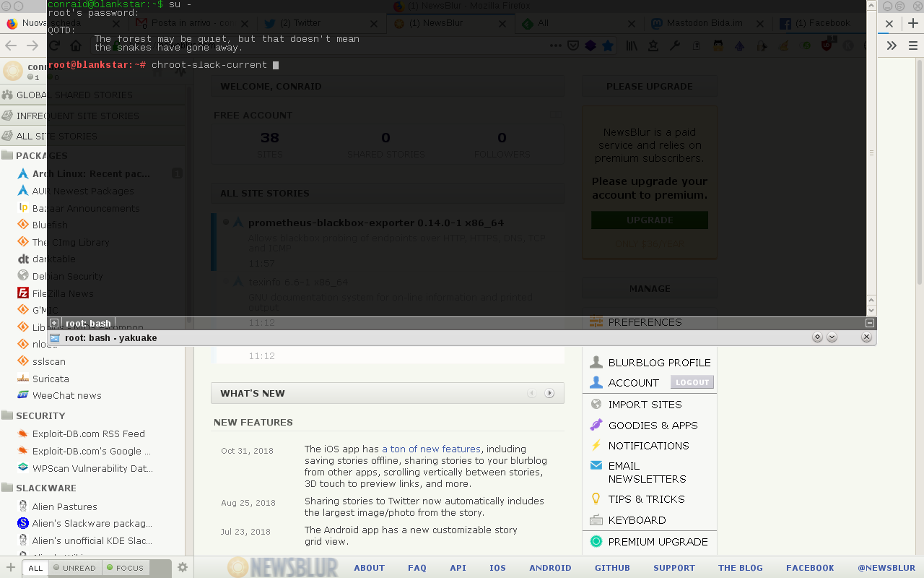Viewport: 924px width, 578px height.
Task: Open the WPScan Vulnerability Database feed
Action: (92, 468)
